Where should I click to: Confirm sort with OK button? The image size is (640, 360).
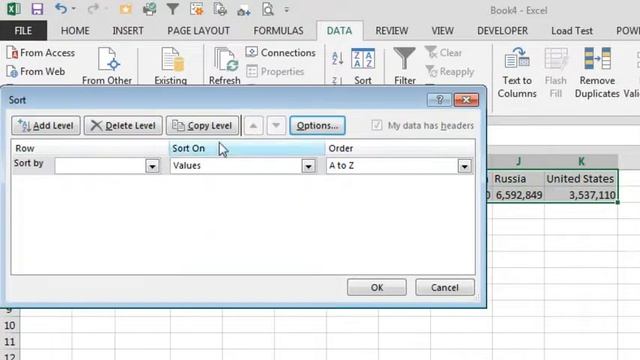(x=377, y=287)
